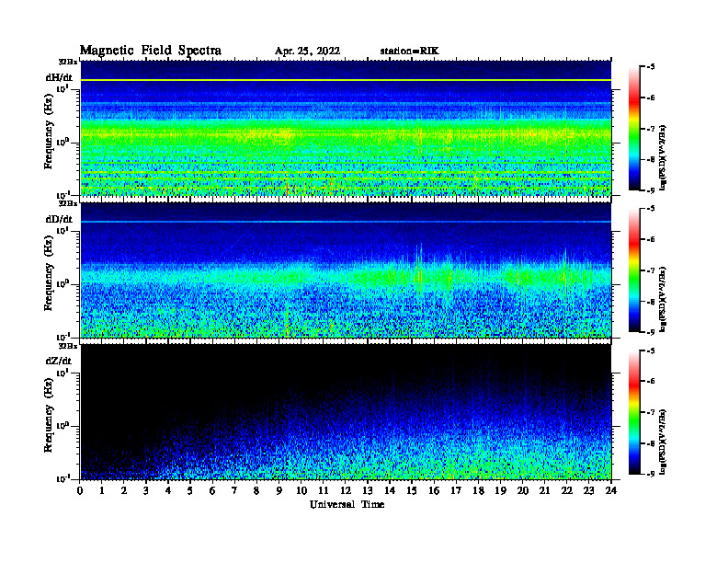
Task: Click the -7 tick on the dH/dt color bar
Action: pyautogui.click(x=651, y=129)
